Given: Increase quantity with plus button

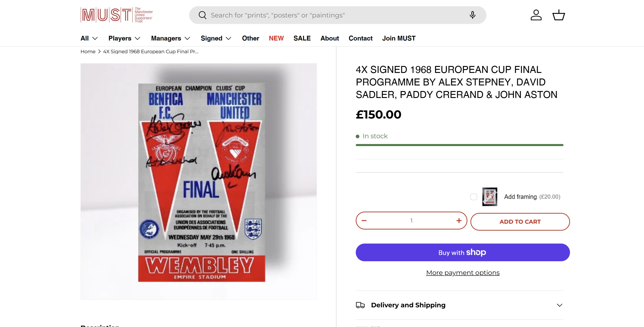Looking at the screenshot, I should [459, 221].
